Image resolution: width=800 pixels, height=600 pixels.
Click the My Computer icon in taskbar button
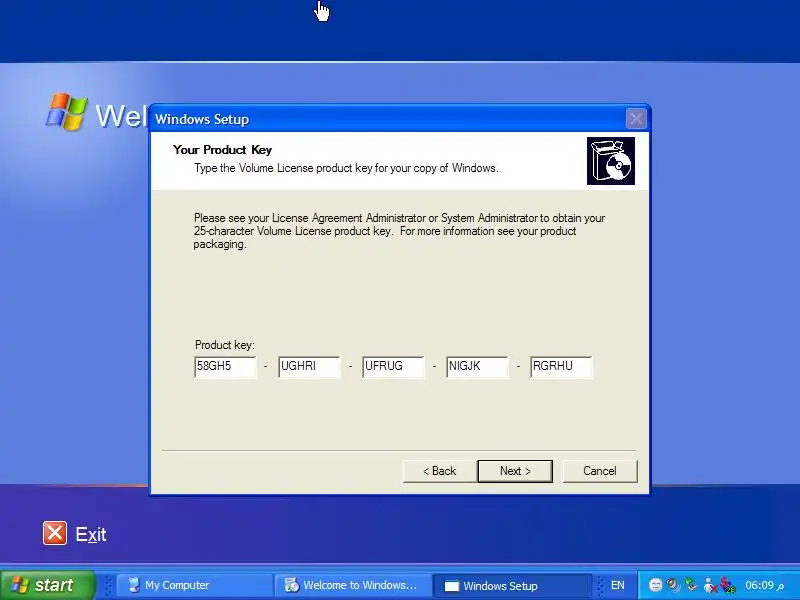tap(134, 585)
